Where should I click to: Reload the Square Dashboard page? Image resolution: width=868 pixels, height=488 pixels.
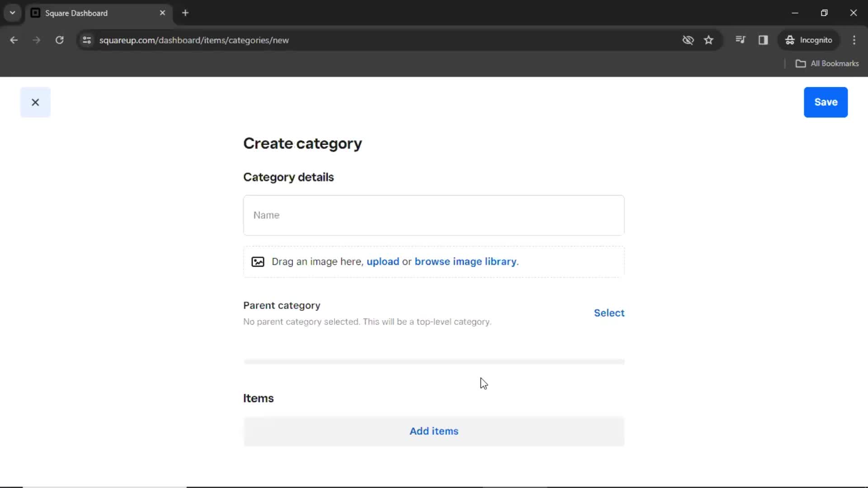60,40
